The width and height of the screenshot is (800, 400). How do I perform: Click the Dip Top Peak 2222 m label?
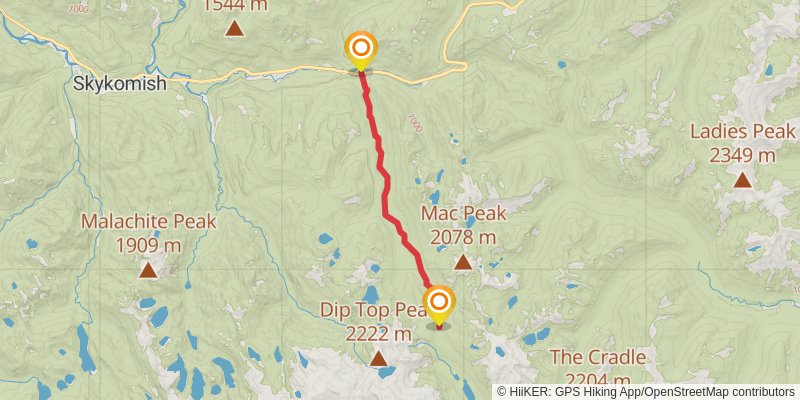pyautogui.click(x=378, y=321)
